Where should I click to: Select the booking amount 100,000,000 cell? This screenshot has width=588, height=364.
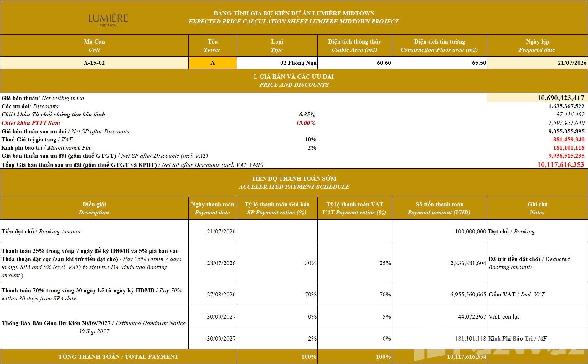coord(440,231)
